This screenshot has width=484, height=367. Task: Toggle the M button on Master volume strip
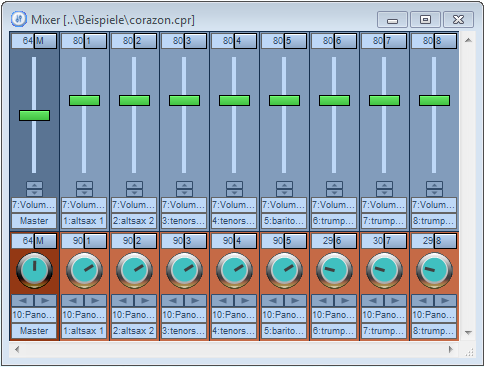(45, 41)
